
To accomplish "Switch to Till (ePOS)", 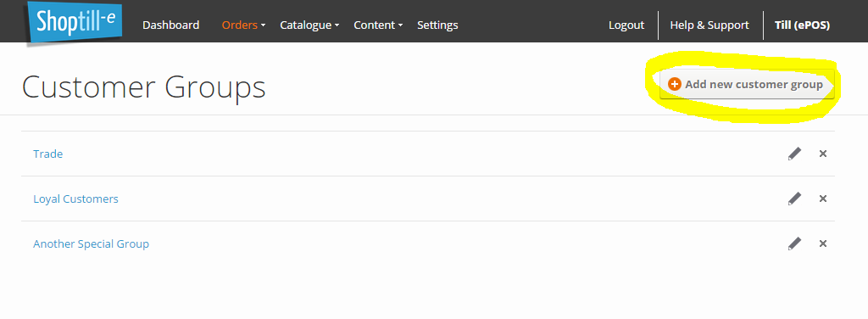I will point(802,25).
